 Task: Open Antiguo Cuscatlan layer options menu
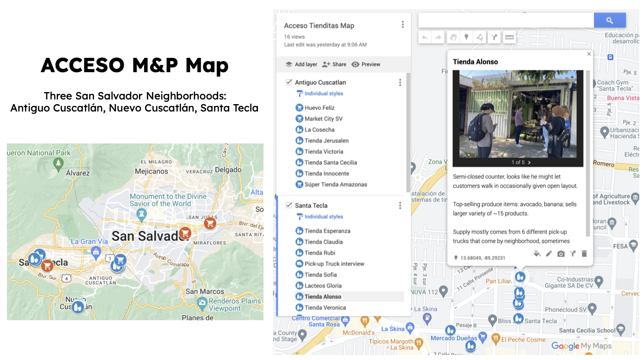coord(400,82)
